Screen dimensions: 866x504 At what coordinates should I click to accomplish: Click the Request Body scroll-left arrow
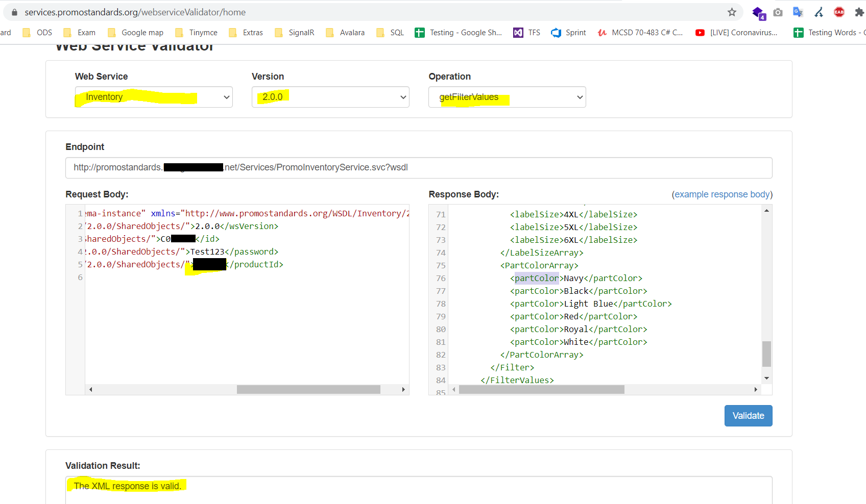91,390
